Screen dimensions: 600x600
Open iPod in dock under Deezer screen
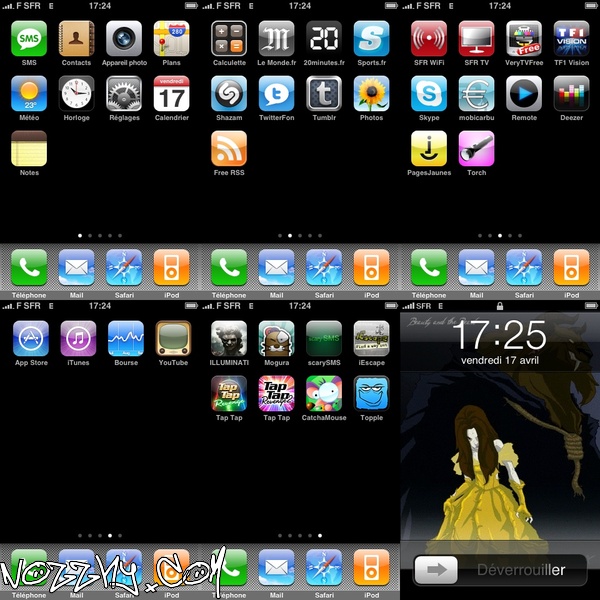coord(571,267)
